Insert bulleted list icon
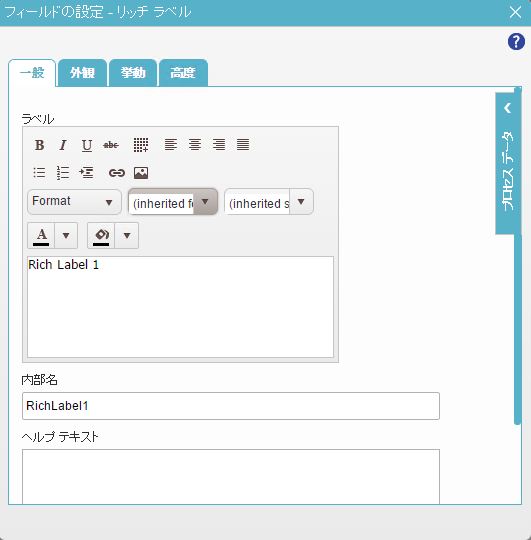 pos(39,173)
